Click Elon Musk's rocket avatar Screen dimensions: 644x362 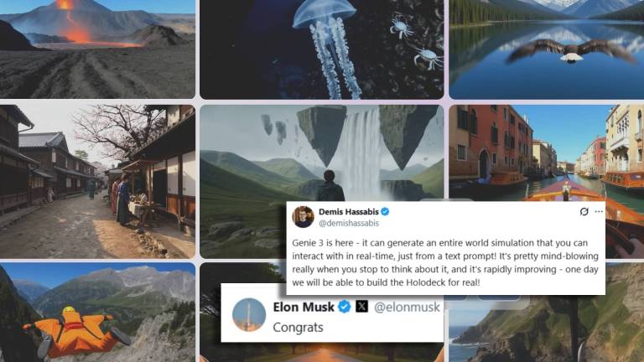click(x=249, y=315)
